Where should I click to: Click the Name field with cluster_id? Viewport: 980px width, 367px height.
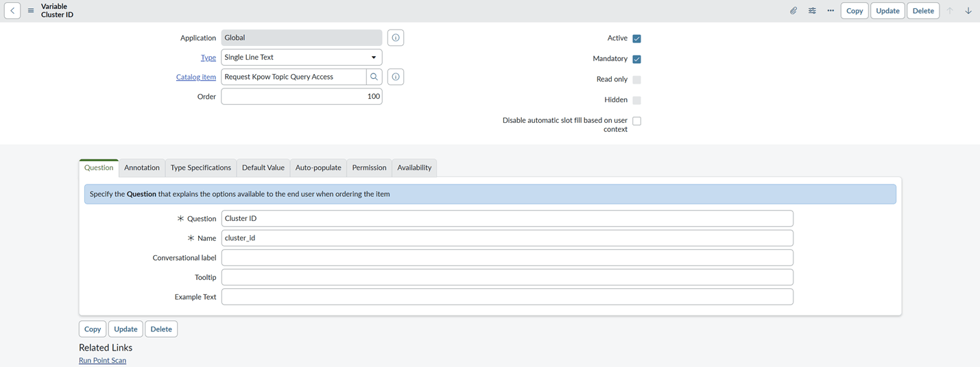pos(507,238)
